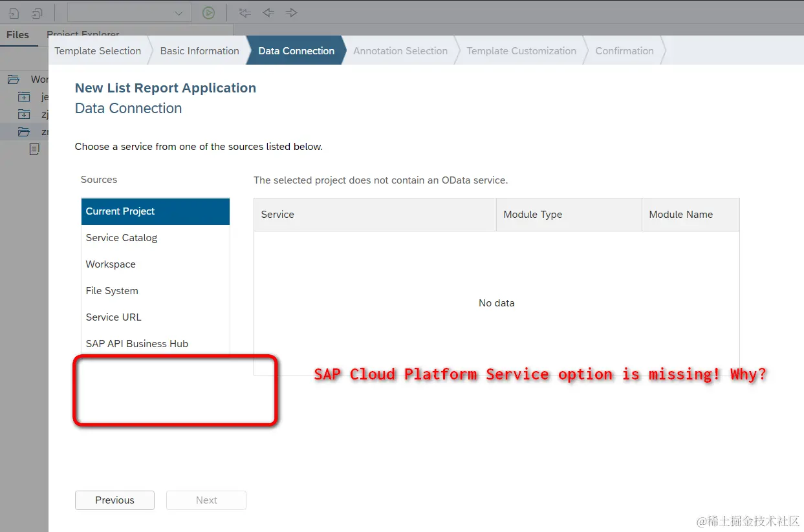The image size is (804, 532).
Task: Navigate forward with the right arrow icon
Action: click(291, 12)
